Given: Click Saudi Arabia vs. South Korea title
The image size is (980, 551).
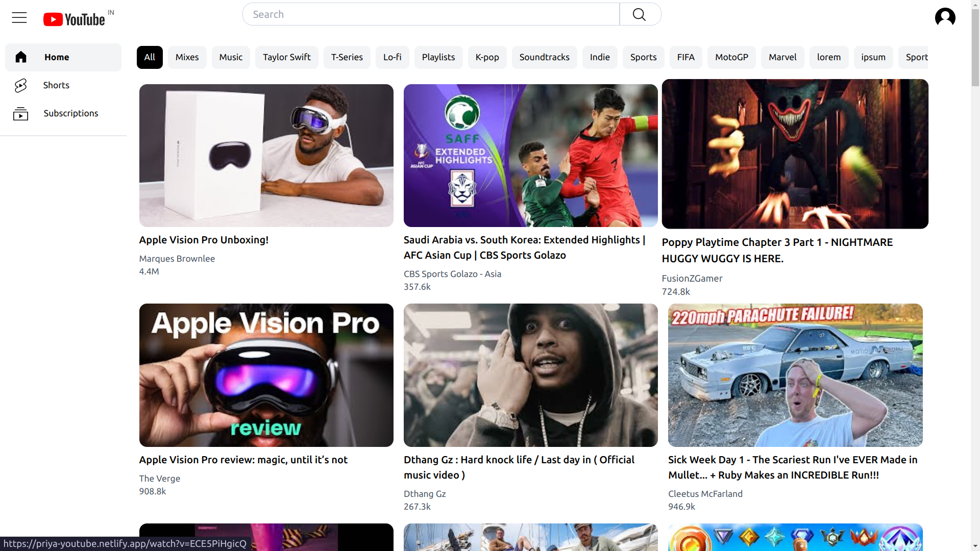Looking at the screenshot, I should coord(525,247).
